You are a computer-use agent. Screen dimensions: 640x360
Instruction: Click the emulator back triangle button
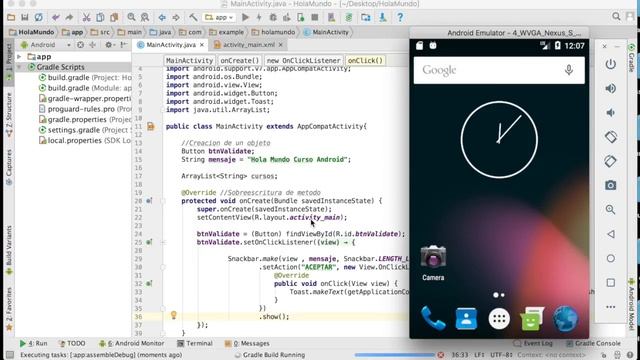[611, 234]
